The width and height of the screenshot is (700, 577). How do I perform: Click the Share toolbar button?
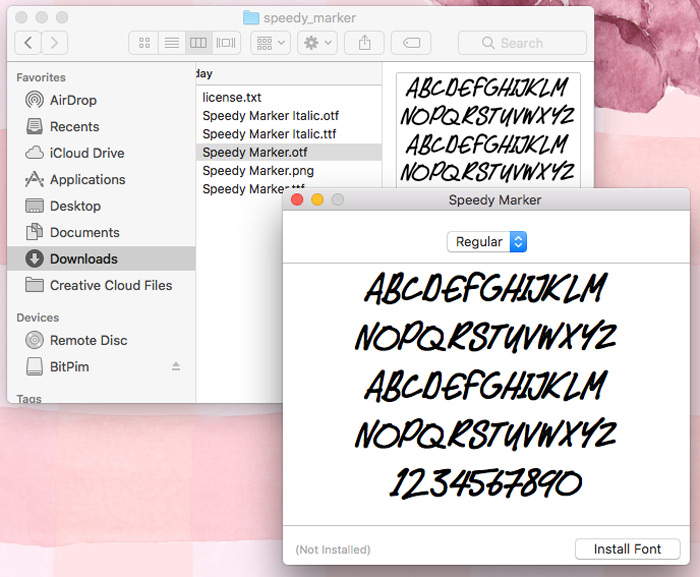coord(365,43)
